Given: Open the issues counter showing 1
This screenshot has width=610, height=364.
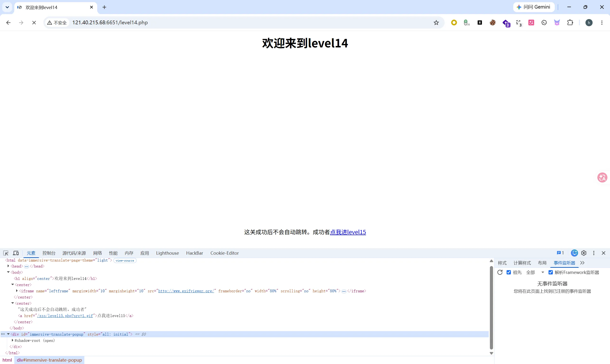Looking at the screenshot, I should 560,253.
